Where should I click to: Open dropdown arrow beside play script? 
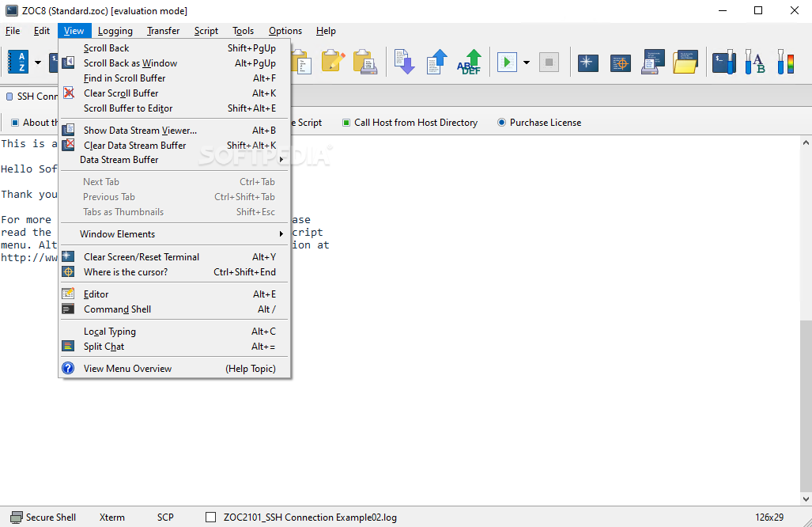(x=527, y=63)
